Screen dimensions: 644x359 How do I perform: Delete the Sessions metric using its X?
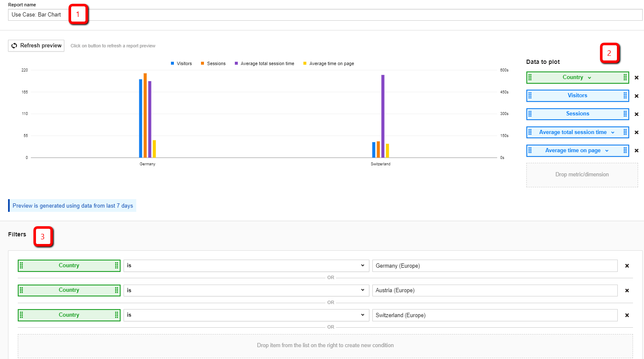point(636,114)
